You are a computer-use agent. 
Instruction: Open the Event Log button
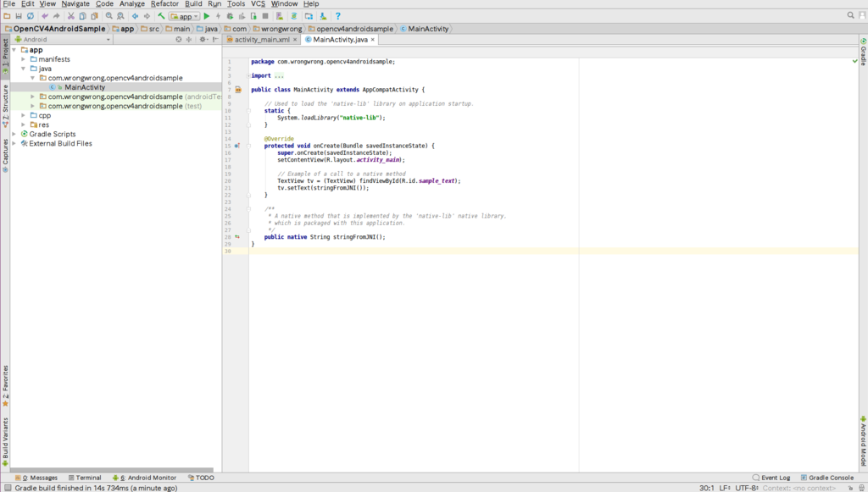pos(771,478)
